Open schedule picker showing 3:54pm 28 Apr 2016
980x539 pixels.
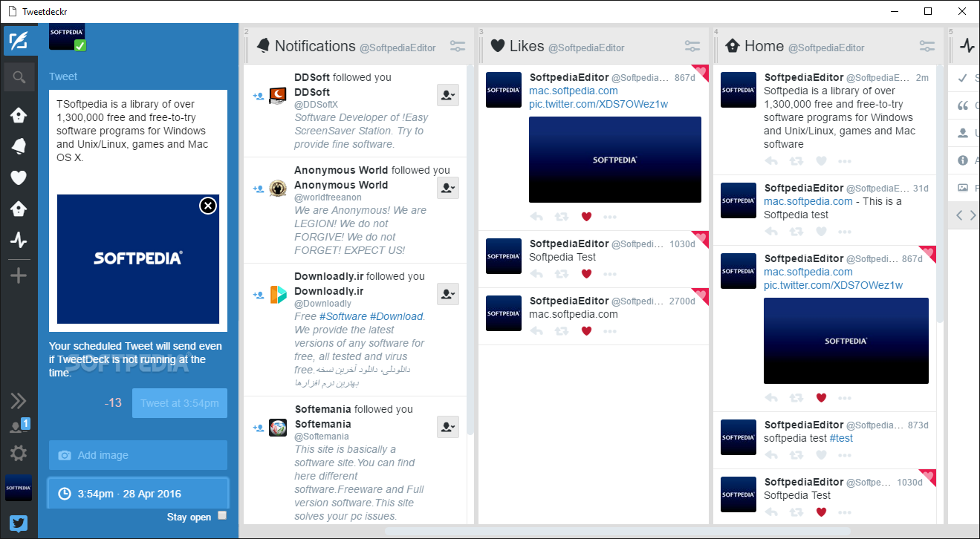(x=138, y=494)
